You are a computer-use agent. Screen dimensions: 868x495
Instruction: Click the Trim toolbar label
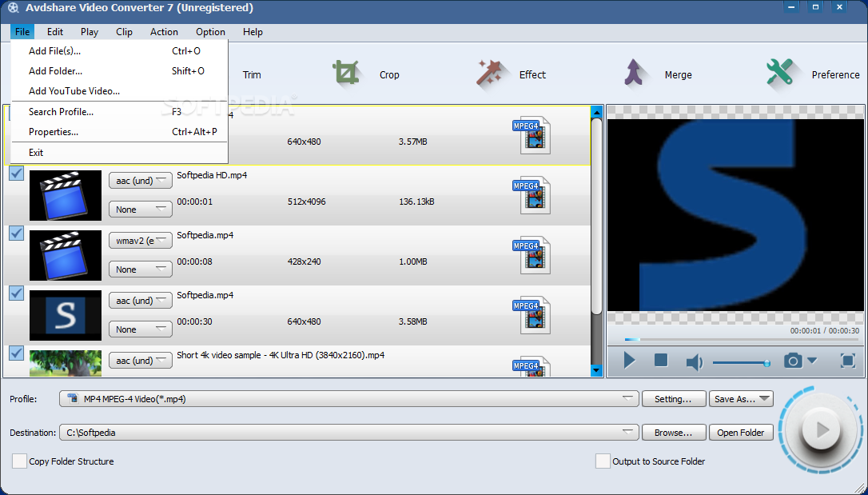252,74
